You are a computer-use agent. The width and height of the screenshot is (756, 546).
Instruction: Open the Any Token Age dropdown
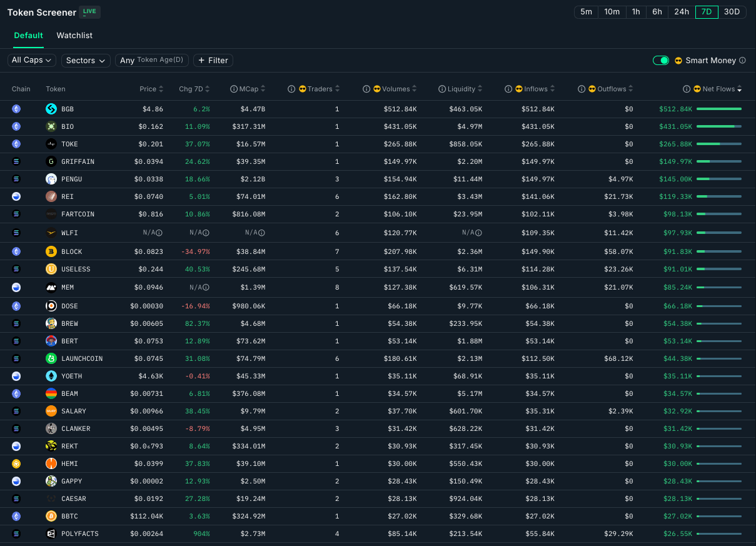tap(152, 60)
